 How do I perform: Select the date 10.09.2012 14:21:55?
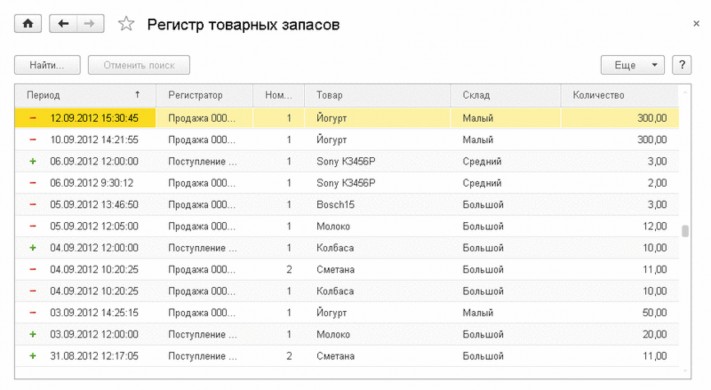[x=94, y=140]
